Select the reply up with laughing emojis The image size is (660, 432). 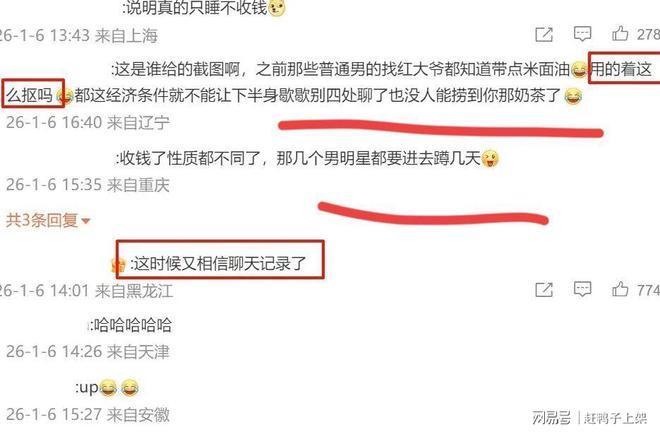(x=107, y=387)
